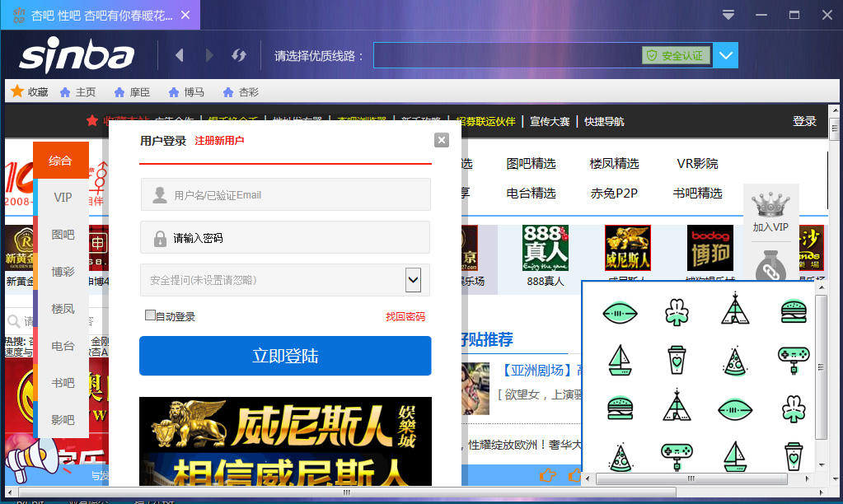Image resolution: width=843 pixels, height=504 pixels.
Task: Select the 书吧 sidebar tab
Action: click(63, 383)
